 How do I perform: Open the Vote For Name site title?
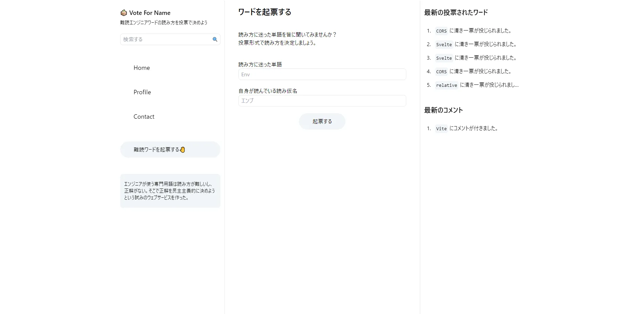(x=150, y=13)
